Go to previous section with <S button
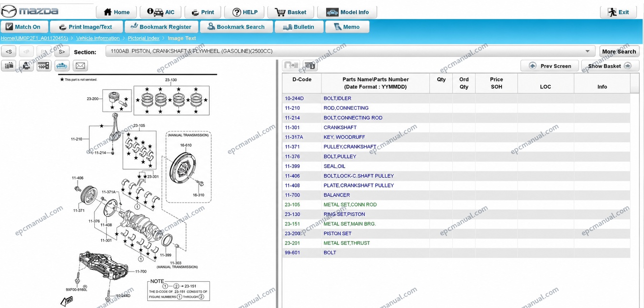The image size is (644, 308). coord(9,51)
